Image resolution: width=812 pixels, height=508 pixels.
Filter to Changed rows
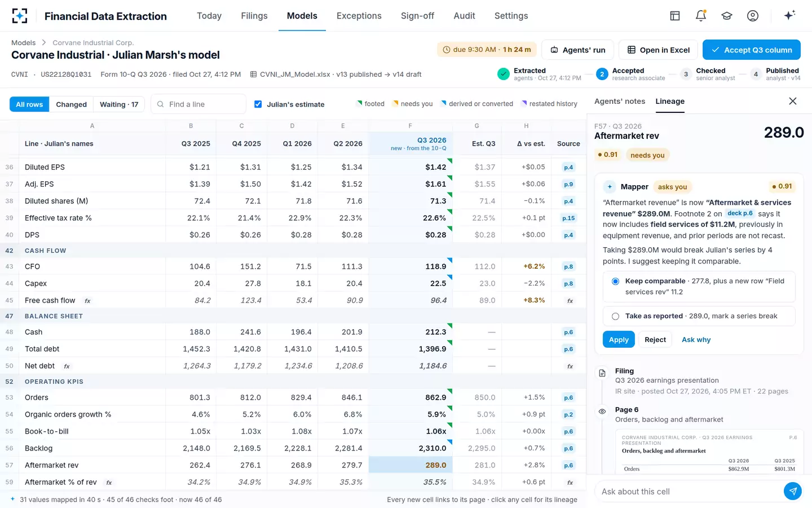pyautogui.click(x=72, y=104)
